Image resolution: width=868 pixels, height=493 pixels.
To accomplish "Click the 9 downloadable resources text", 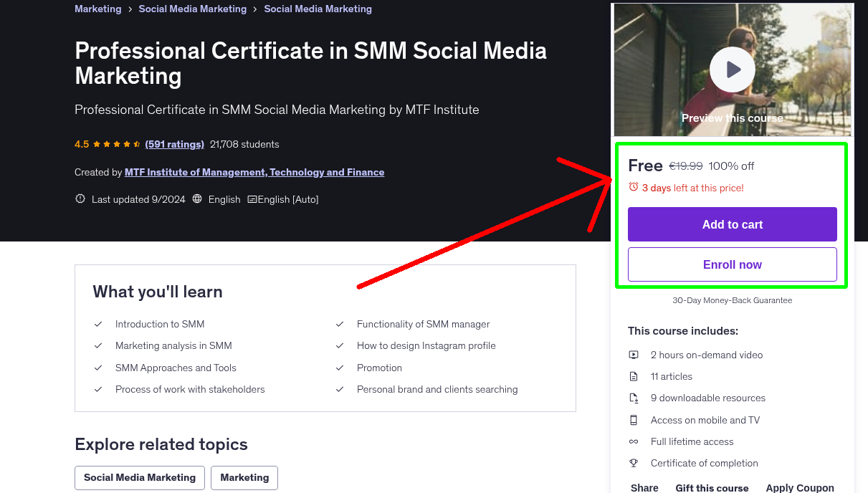I will [708, 398].
